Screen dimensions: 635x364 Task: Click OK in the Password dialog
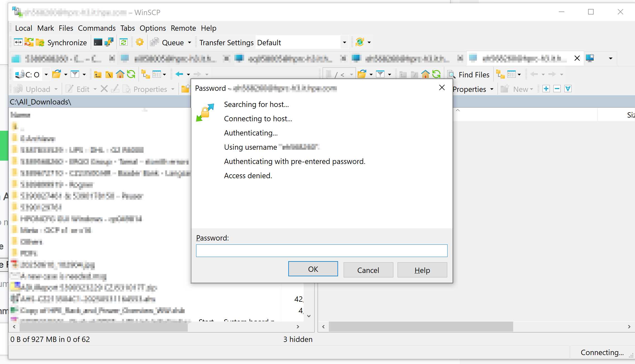313,269
